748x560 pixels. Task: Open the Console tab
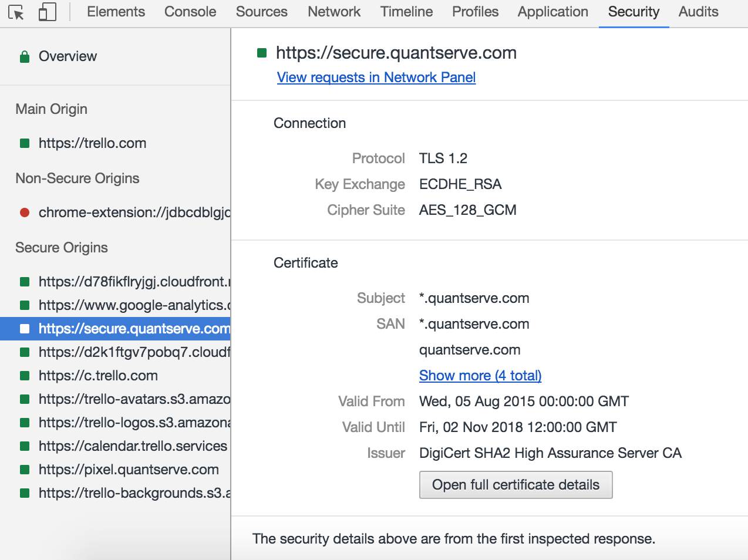(x=190, y=12)
